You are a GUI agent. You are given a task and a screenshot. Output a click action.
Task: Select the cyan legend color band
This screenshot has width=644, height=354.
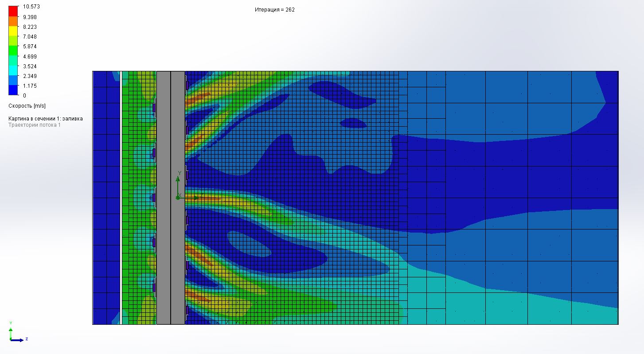point(13,70)
